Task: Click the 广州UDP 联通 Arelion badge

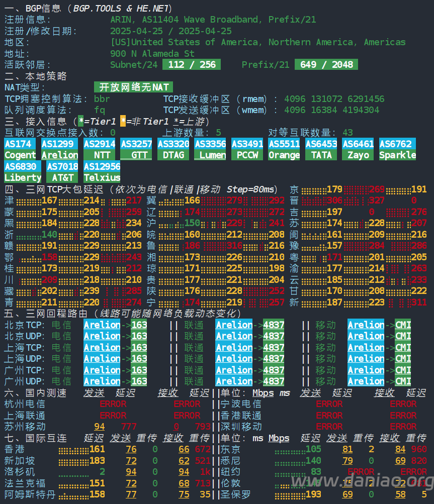Action: point(234,381)
